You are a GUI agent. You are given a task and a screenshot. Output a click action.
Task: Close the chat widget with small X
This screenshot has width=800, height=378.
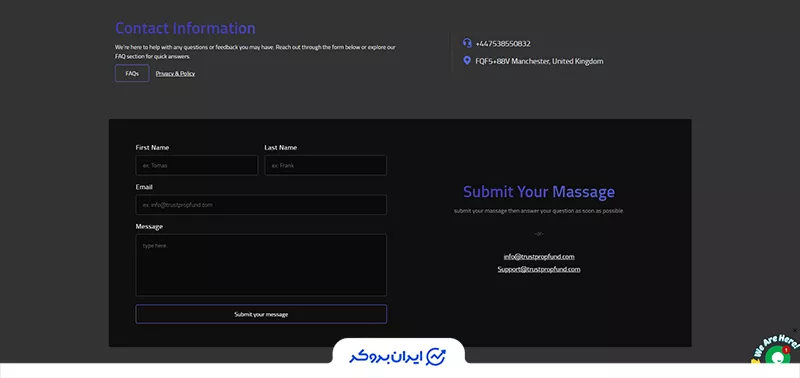tap(794, 331)
